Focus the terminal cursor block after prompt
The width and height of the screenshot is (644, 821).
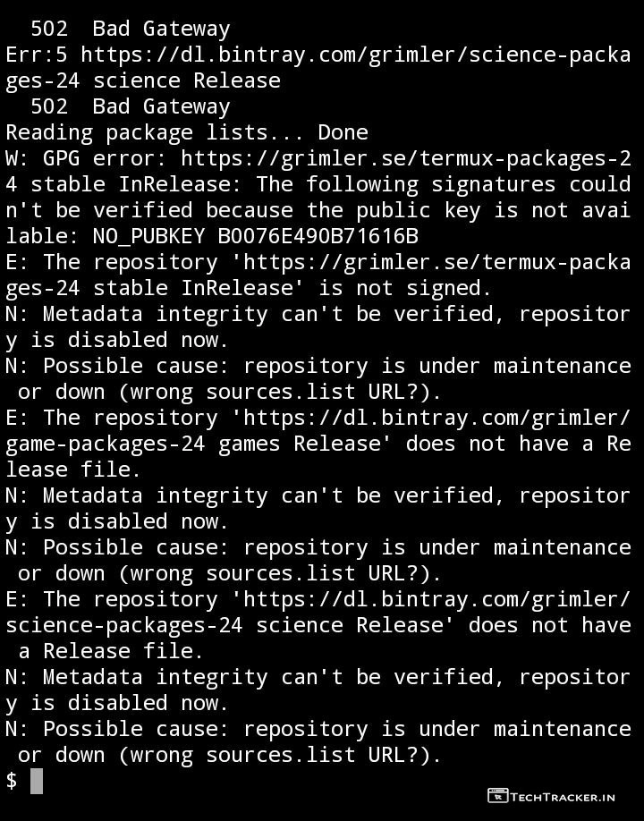pos(37,781)
